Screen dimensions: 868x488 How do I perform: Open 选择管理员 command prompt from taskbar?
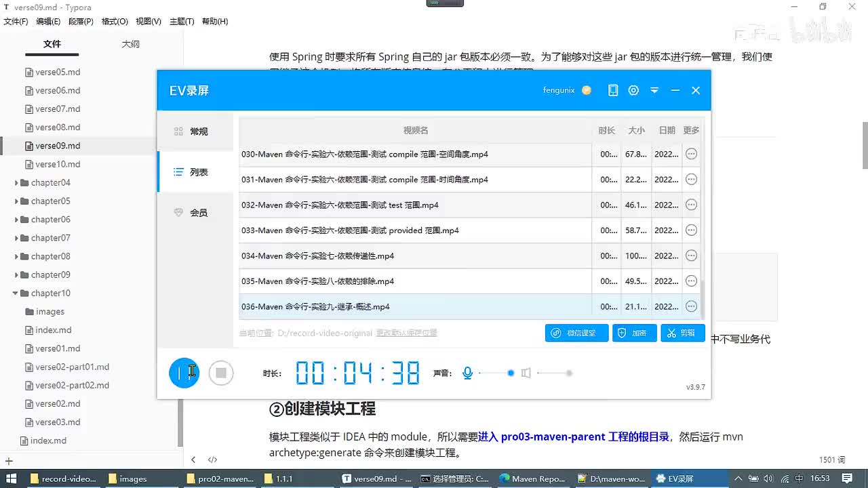(x=454, y=479)
